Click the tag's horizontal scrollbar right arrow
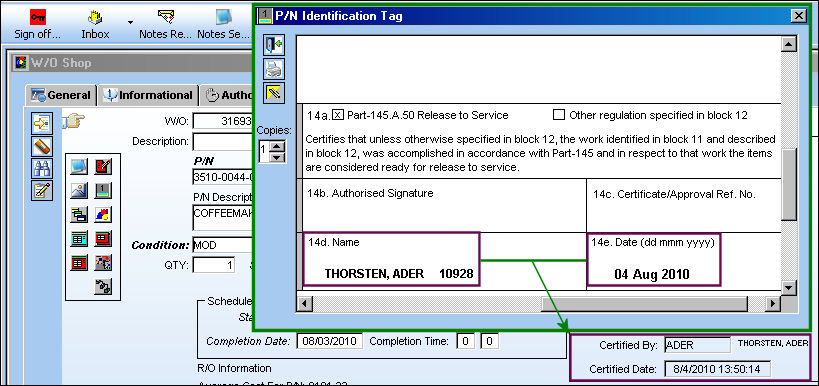The width and height of the screenshot is (819, 386). point(773,303)
